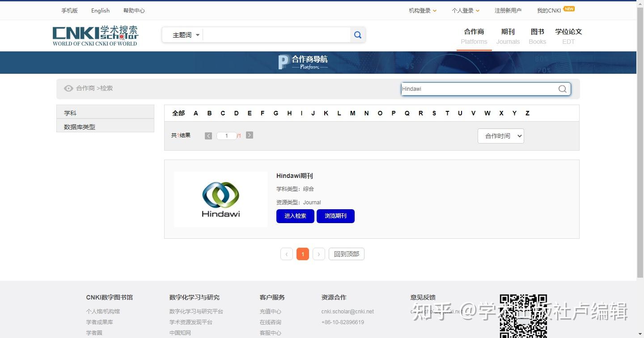This screenshot has height=338, width=644.
Task: Open the 在线咨询 footer link
Action: 271,322
